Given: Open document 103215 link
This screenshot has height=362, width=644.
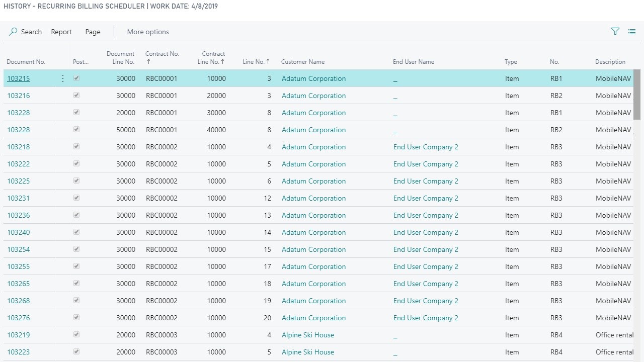Looking at the screenshot, I should (19, 78).
